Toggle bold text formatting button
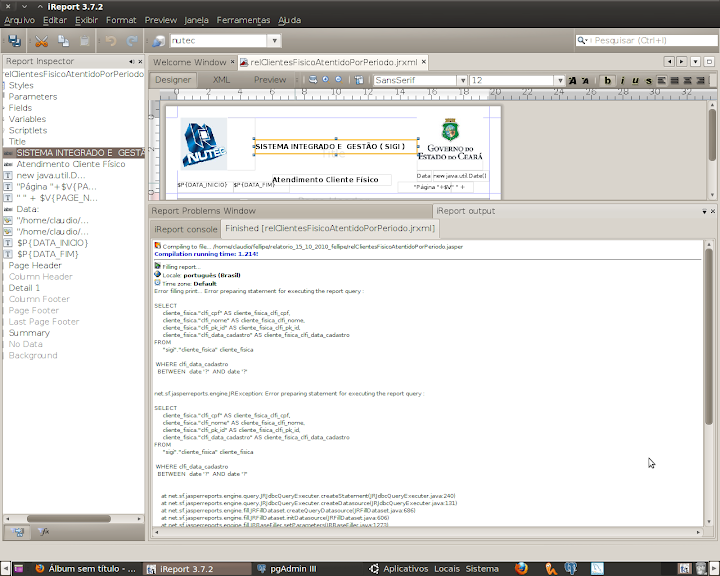 pos(607,80)
